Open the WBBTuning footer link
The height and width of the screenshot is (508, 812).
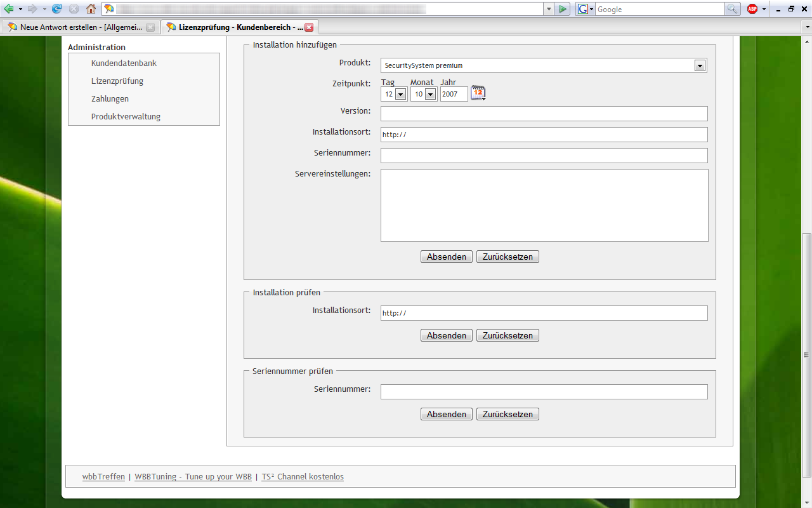click(193, 477)
